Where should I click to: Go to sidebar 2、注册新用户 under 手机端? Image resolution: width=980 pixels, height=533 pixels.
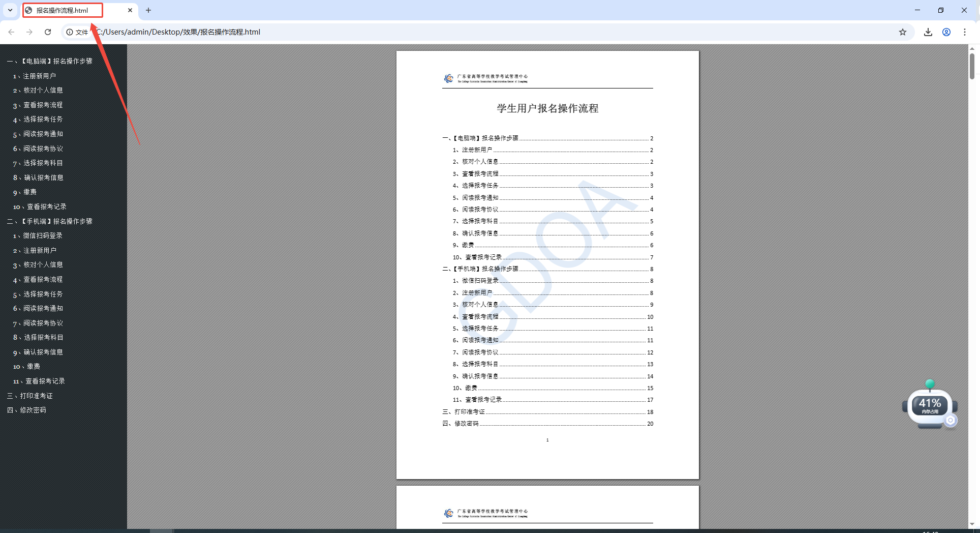coord(35,250)
